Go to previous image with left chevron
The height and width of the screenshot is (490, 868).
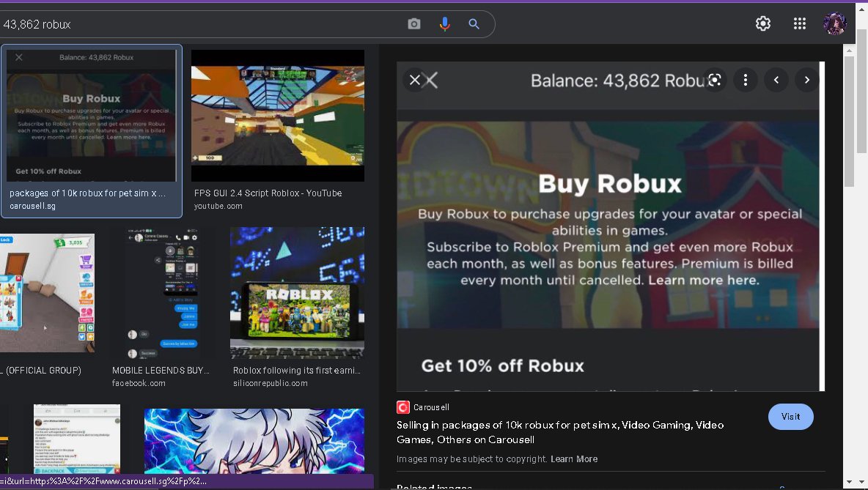[776, 80]
